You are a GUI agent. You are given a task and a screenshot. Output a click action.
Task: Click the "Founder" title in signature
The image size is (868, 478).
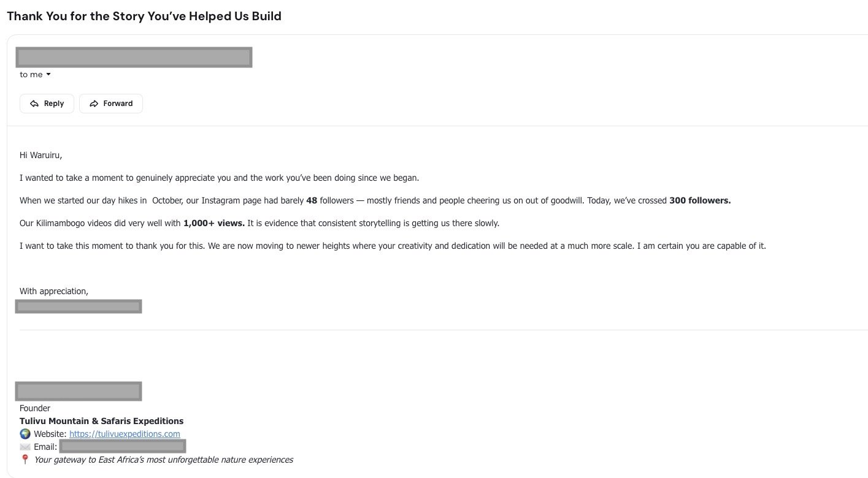(x=35, y=408)
